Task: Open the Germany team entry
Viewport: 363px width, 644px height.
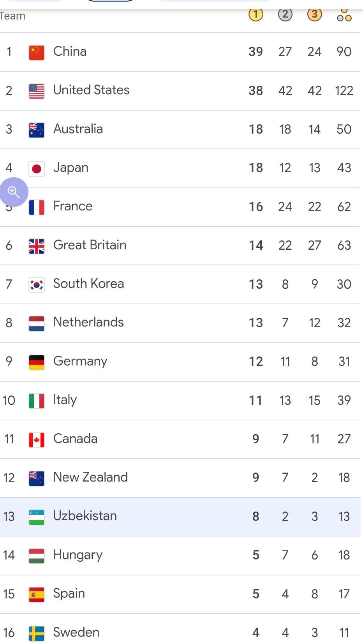Action: click(80, 361)
